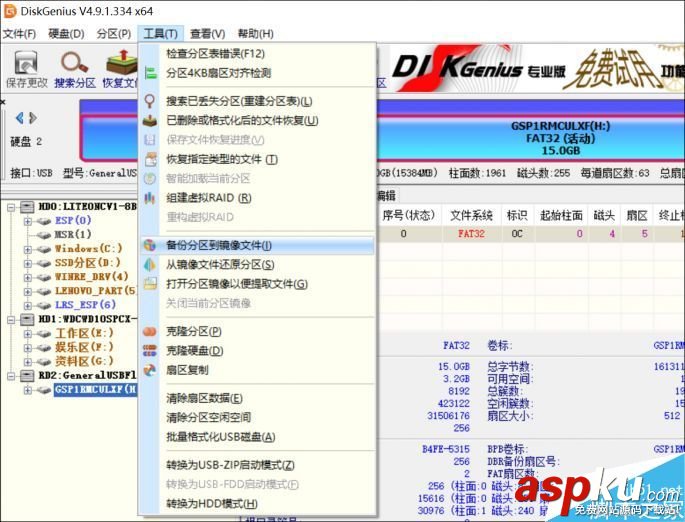Screen dimensions: 685x522
Task: Open the 帮助(H) menu
Action: click(x=256, y=34)
